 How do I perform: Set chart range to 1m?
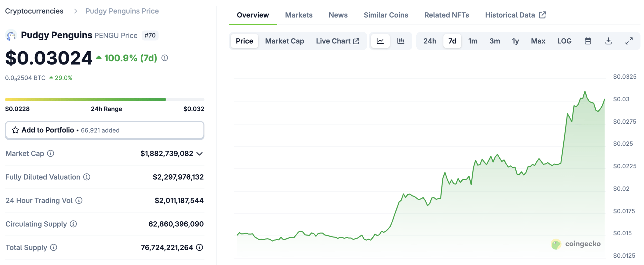click(x=473, y=41)
